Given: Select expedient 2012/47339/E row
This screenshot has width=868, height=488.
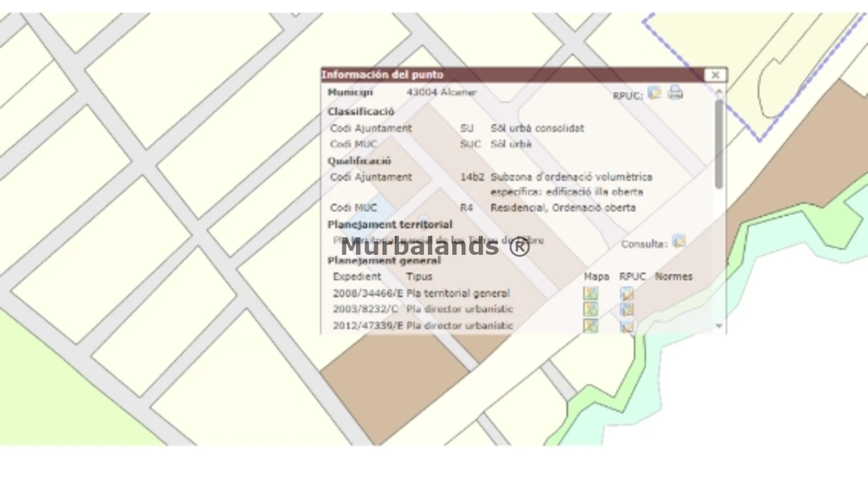Looking at the screenshot, I should tap(423, 325).
